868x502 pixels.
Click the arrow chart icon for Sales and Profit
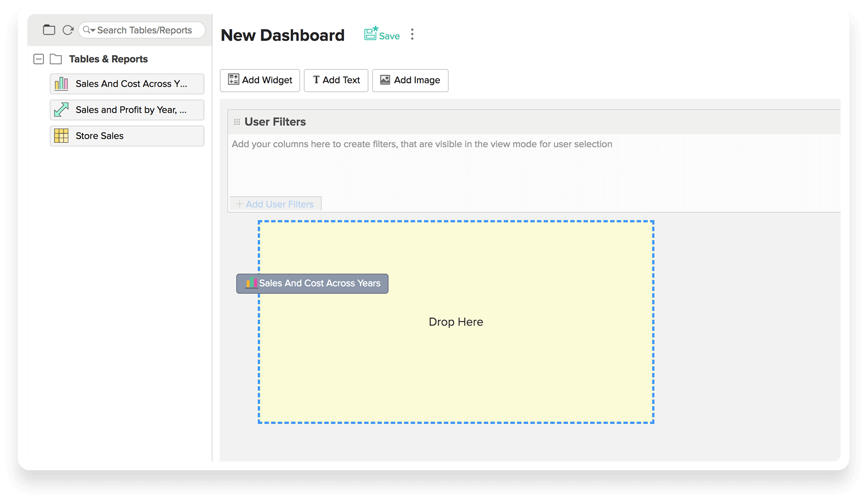pyautogui.click(x=61, y=110)
